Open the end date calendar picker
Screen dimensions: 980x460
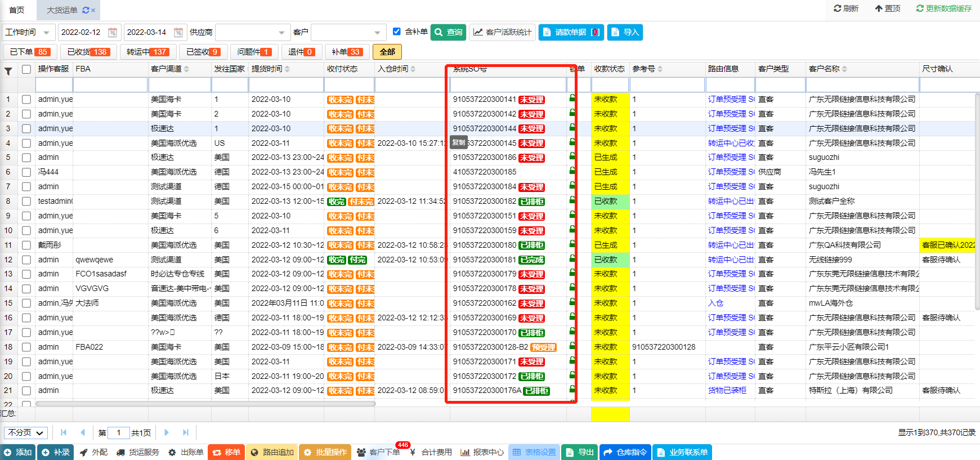[x=178, y=33]
